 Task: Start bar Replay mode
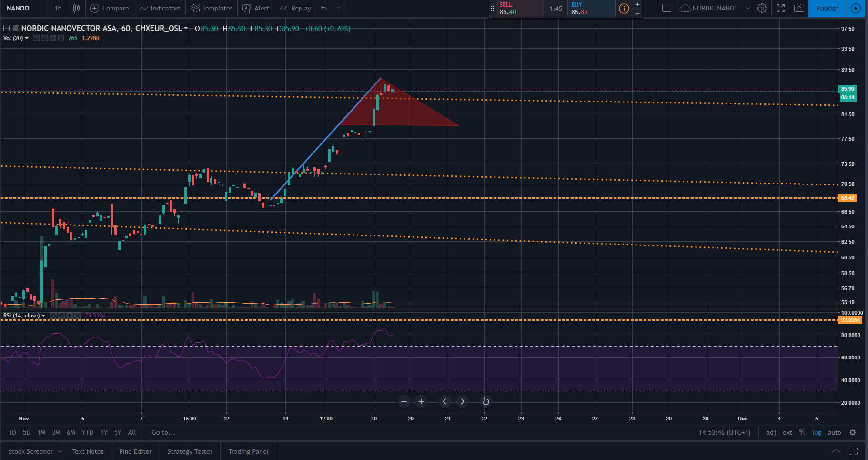tap(295, 8)
